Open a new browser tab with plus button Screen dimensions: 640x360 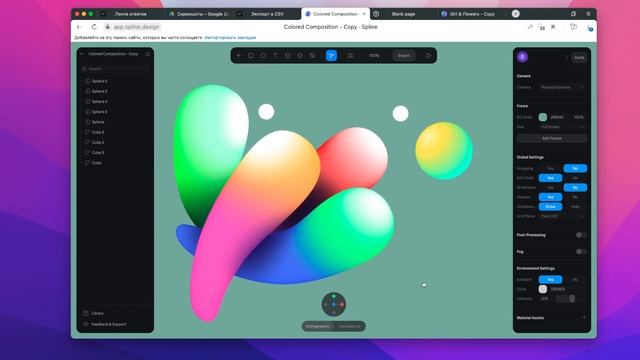516,13
